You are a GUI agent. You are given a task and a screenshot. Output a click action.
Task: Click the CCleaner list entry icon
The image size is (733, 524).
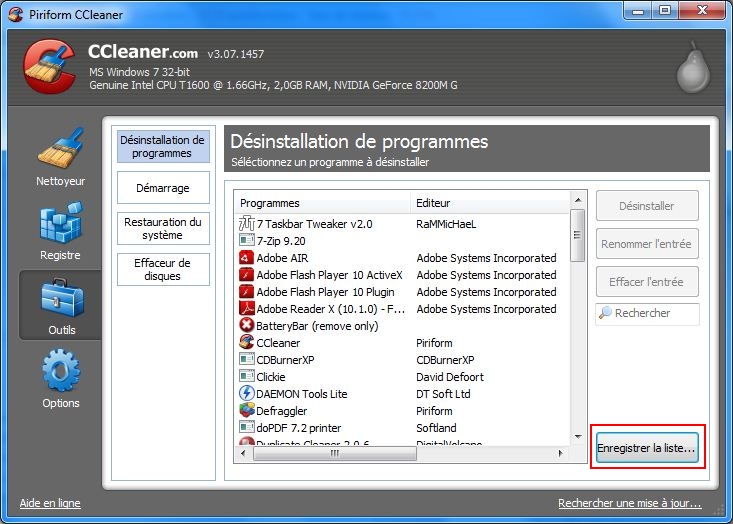246,342
